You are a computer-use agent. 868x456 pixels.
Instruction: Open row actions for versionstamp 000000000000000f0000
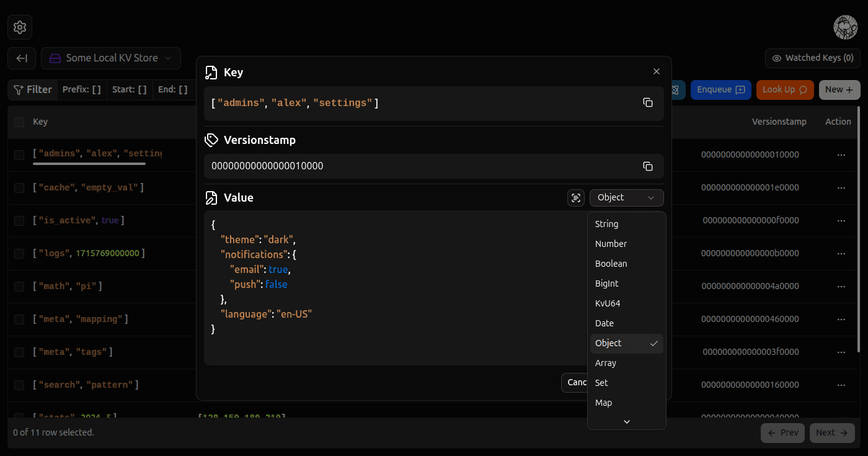point(841,220)
